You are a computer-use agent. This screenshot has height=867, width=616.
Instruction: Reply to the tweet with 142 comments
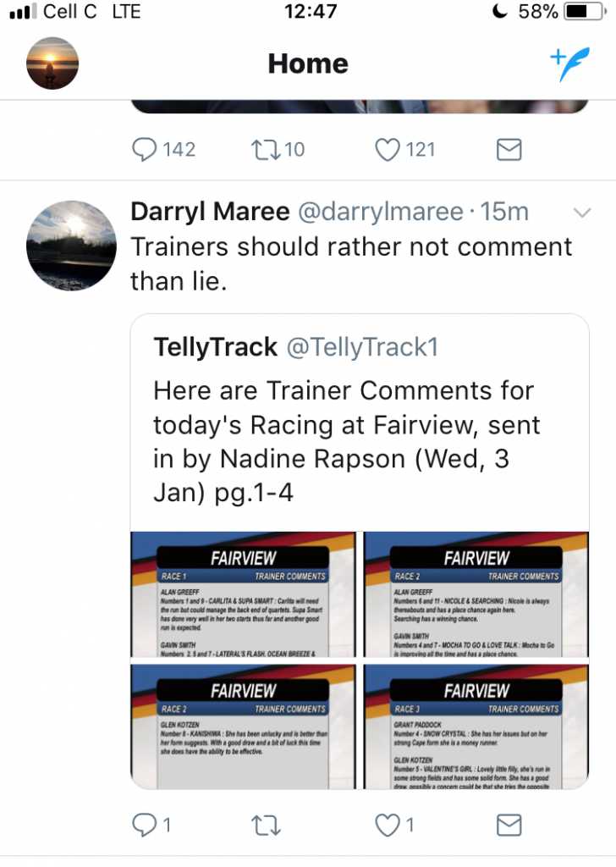[144, 149]
